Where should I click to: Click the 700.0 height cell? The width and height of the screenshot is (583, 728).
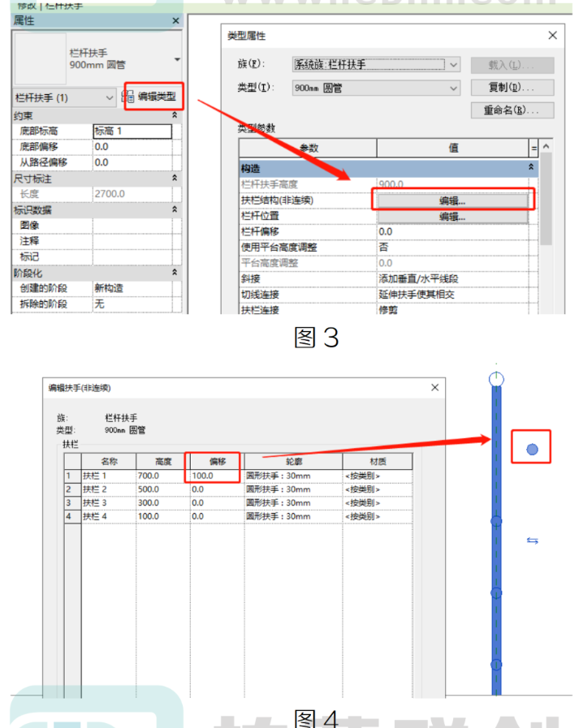163,476
